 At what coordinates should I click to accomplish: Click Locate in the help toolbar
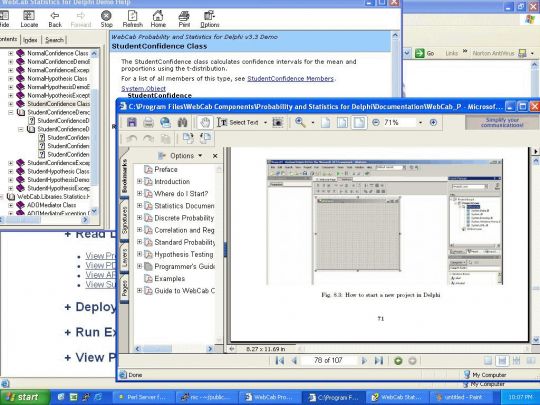29,19
